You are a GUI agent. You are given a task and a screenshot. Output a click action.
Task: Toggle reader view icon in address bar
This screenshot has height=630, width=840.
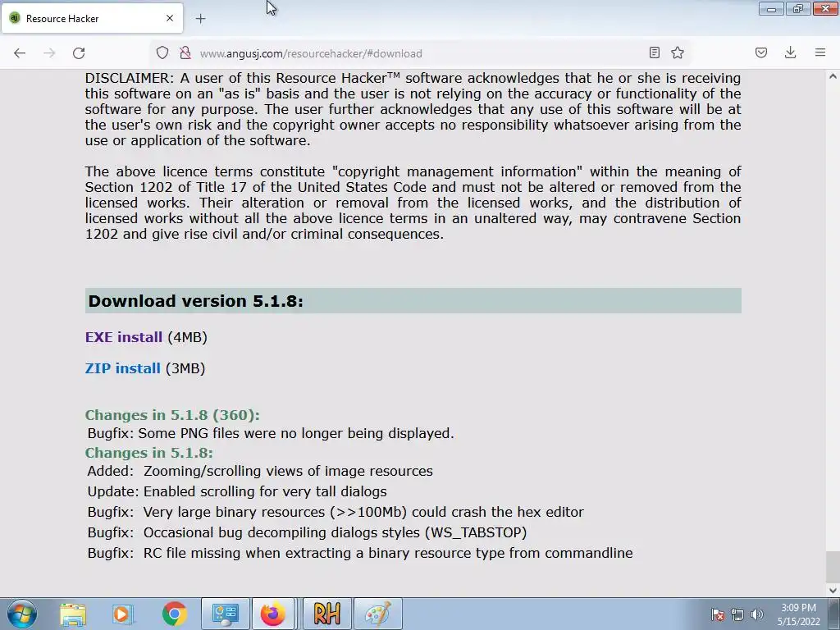click(x=654, y=52)
